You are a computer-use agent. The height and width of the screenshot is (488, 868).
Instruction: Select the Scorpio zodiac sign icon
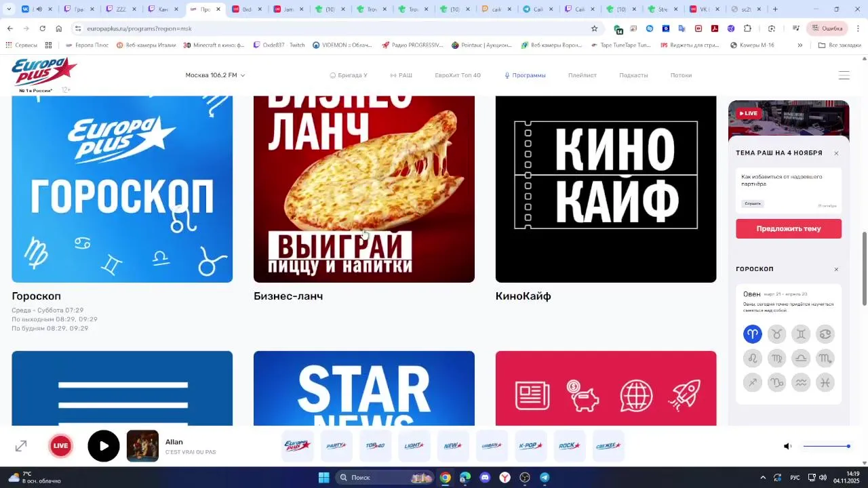click(825, 359)
